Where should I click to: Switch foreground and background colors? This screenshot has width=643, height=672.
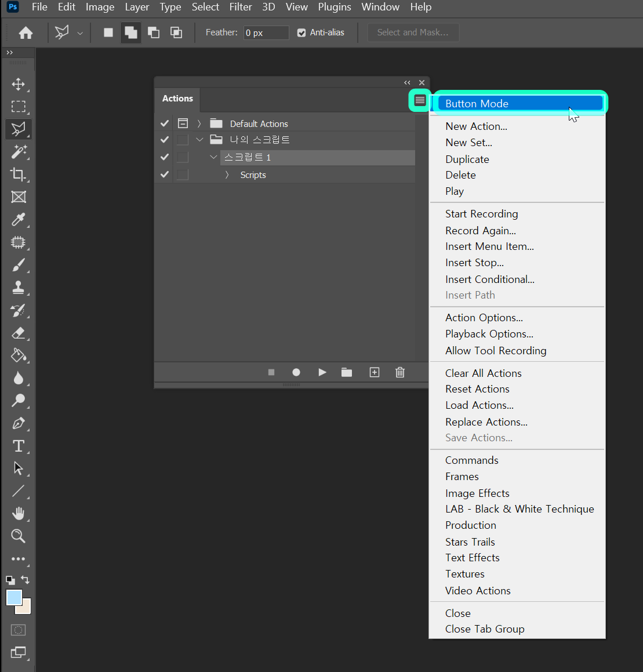click(x=26, y=580)
